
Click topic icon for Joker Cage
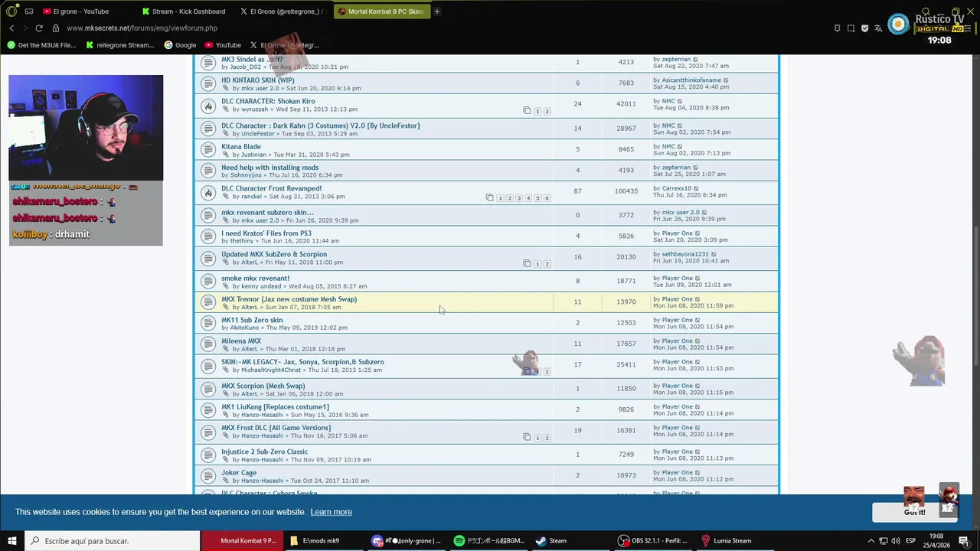(x=207, y=476)
